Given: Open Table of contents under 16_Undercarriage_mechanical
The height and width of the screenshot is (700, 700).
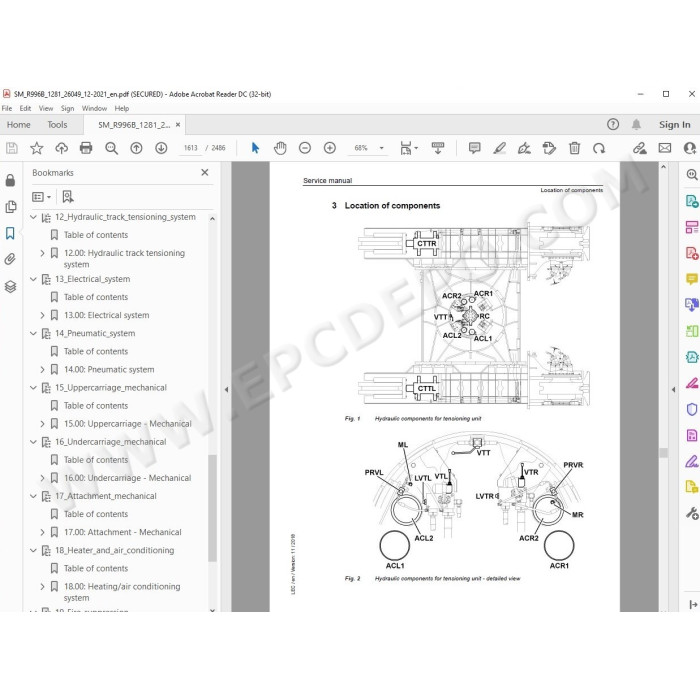Looking at the screenshot, I should (x=96, y=460).
